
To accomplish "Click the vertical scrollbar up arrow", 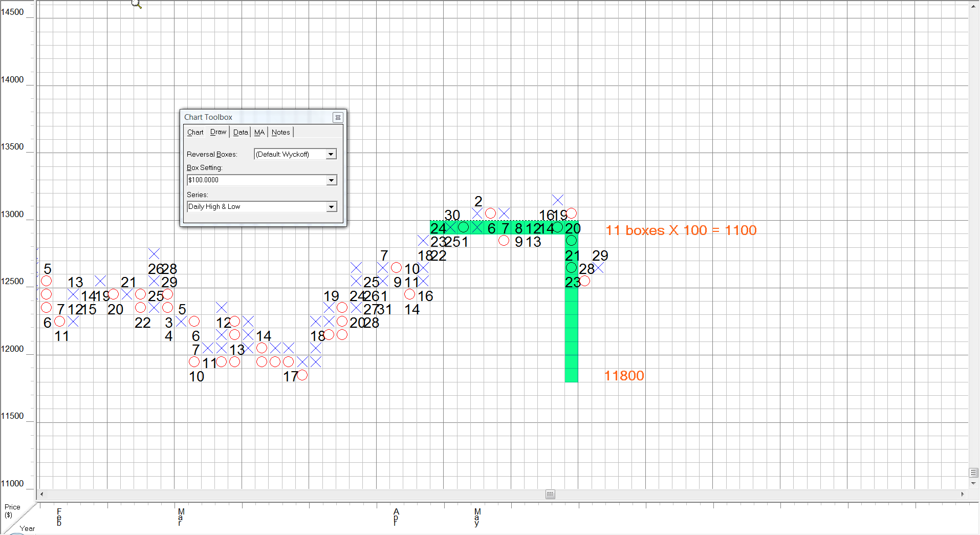I will click(x=974, y=6).
